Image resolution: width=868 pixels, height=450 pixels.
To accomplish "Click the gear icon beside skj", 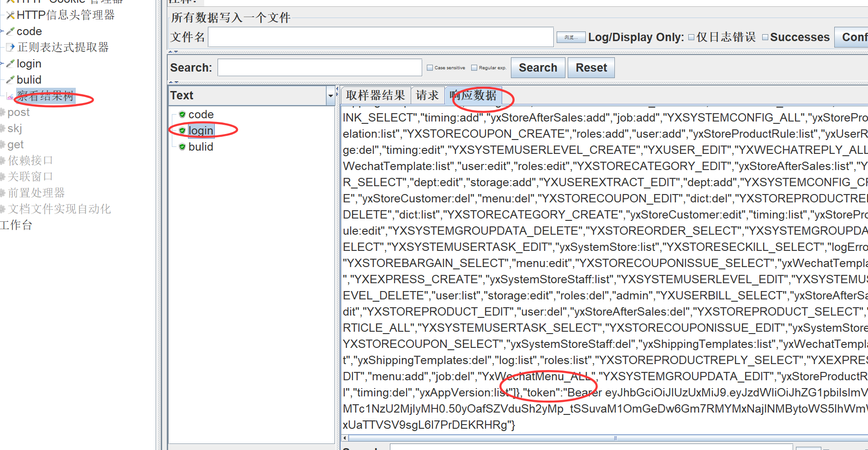I will 2,128.
